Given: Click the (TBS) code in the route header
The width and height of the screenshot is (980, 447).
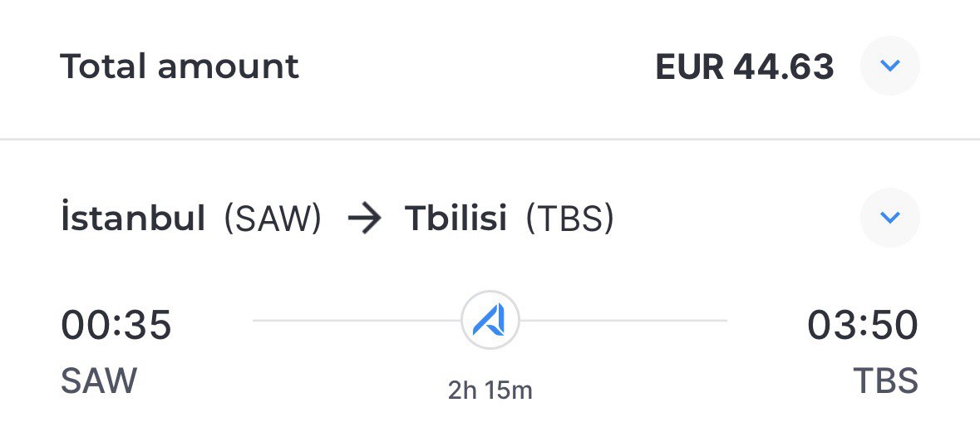Looking at the screenshot, I should point(570,219).
